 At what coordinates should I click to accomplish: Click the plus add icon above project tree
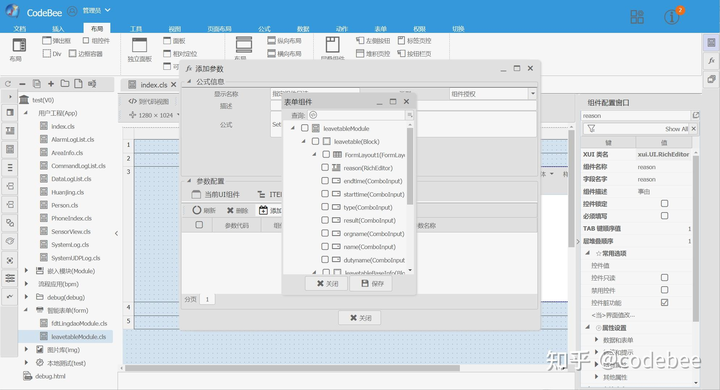(51, 84)
